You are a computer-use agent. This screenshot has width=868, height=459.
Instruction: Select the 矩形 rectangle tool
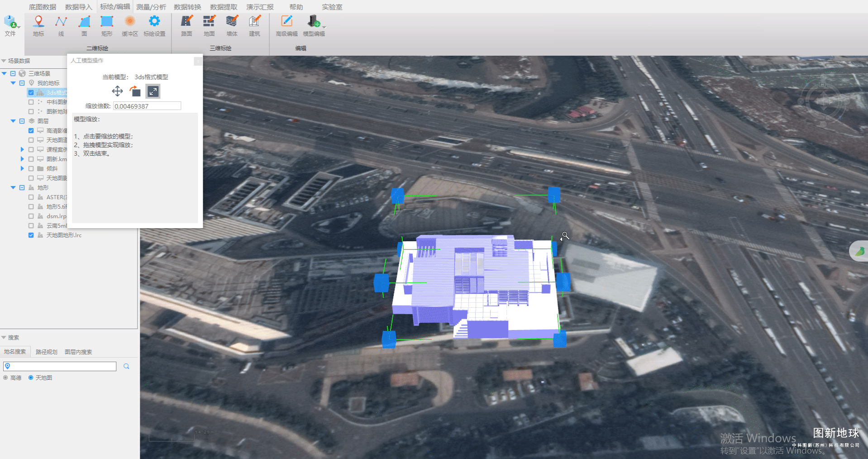point(107,26)
